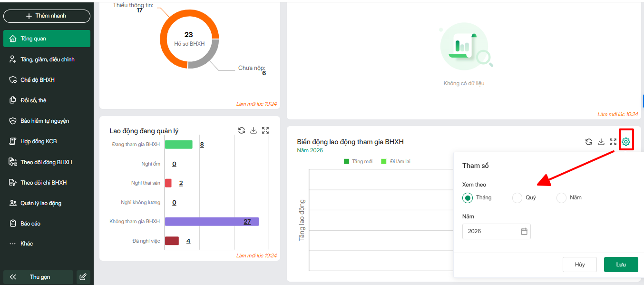
Task: Expand Lao động đang quản lý chart fullscreen
Action: [x=265, y=130]
